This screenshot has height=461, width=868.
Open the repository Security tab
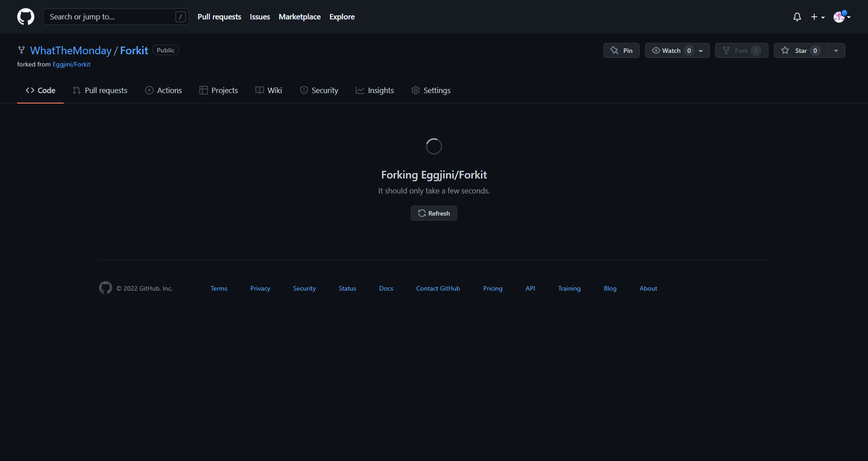[319, 90]
